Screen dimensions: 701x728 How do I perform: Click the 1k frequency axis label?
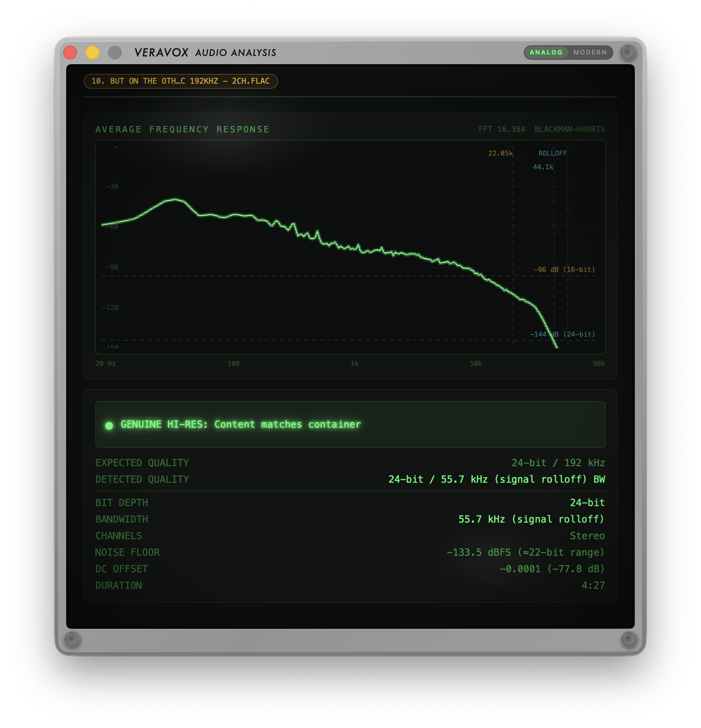[x=354, y=364]
